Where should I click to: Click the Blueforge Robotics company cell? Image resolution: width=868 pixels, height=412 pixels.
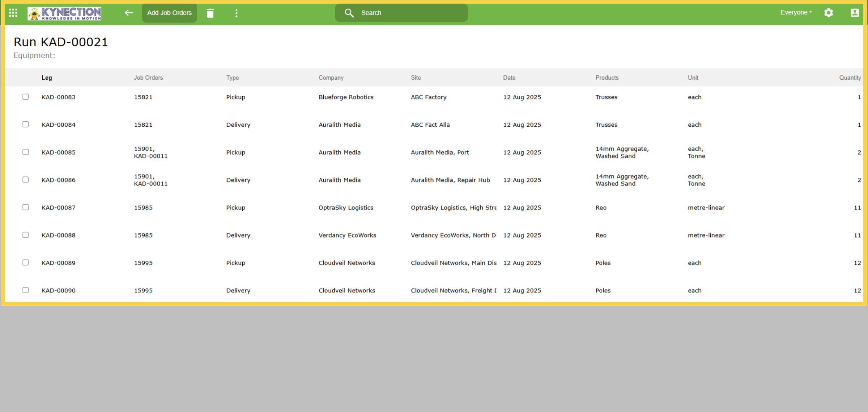tap(346, 97)
